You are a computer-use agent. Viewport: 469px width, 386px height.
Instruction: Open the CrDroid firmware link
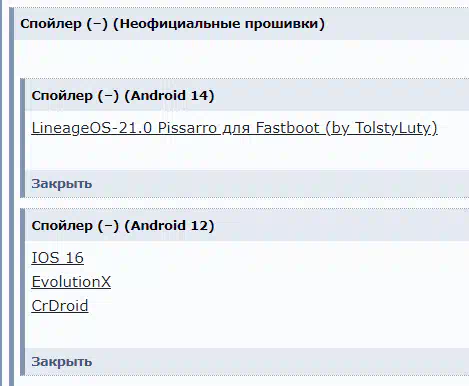[x=60, y=306]
